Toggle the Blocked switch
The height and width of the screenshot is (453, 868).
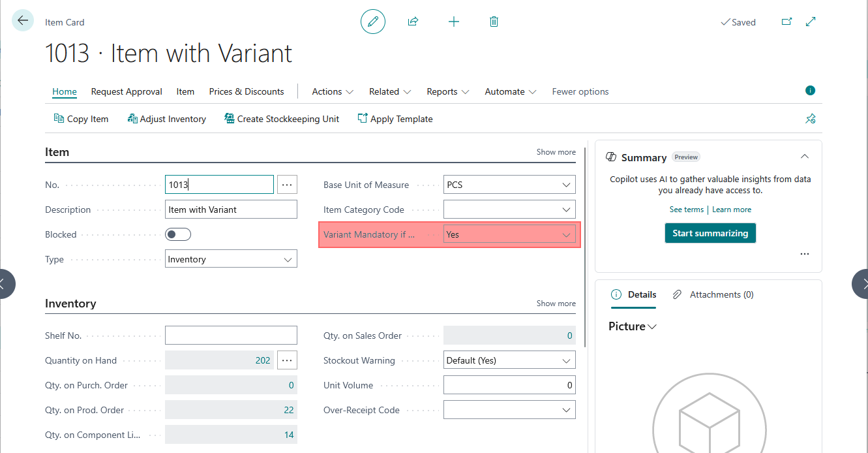178,234
